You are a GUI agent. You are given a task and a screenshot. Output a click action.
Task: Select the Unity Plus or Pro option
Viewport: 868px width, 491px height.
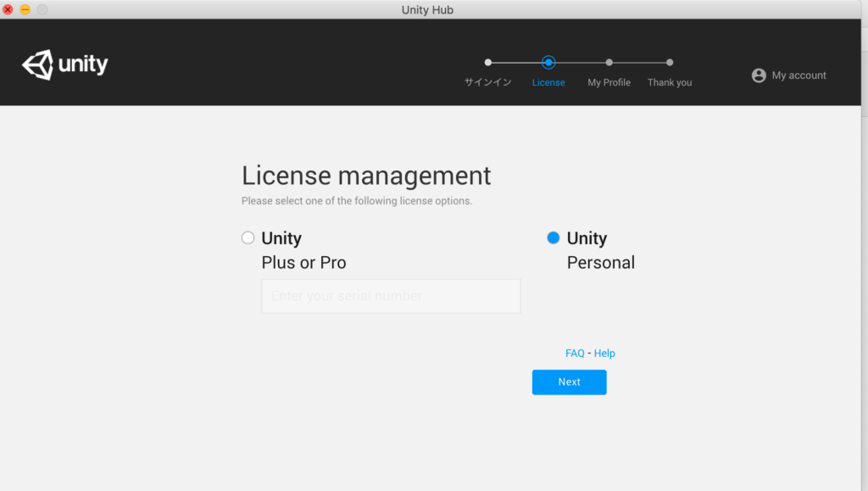click(x=248, y=237)
